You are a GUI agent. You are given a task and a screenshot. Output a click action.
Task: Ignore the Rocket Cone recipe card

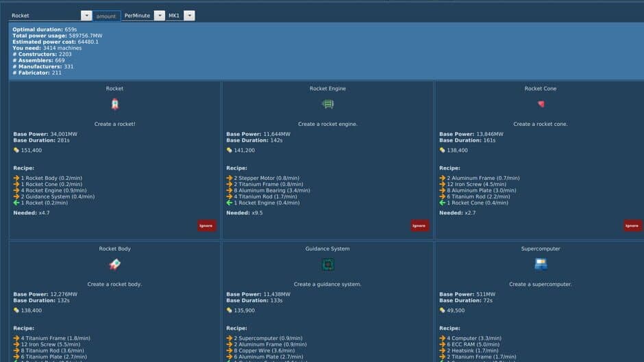[632, 226]
